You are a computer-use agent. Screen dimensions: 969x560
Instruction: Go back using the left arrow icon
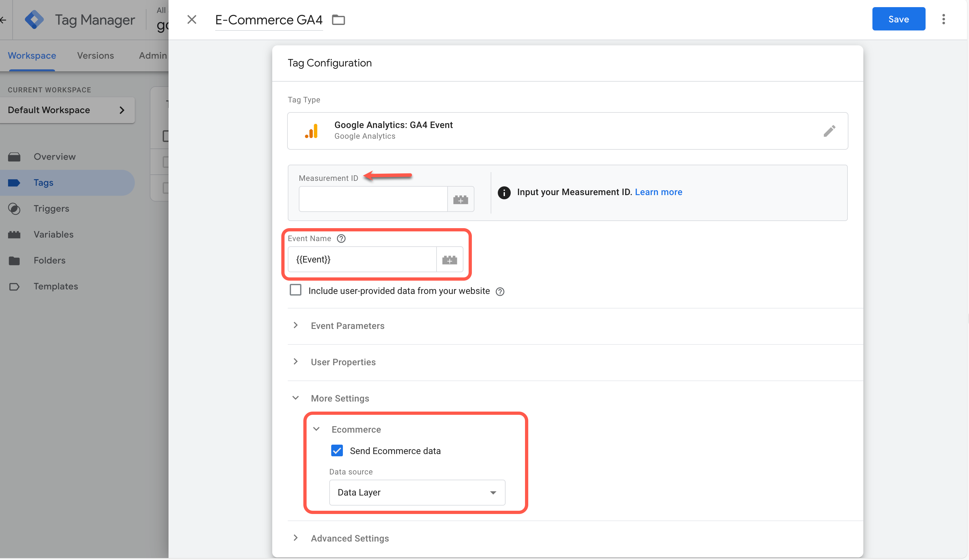pyautogui.click(x=4, y=20)
